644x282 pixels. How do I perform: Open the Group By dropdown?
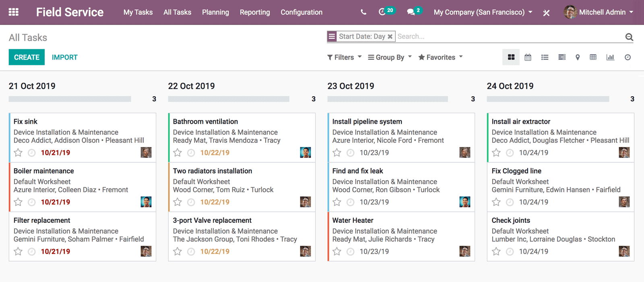click(x=390, y=57)
